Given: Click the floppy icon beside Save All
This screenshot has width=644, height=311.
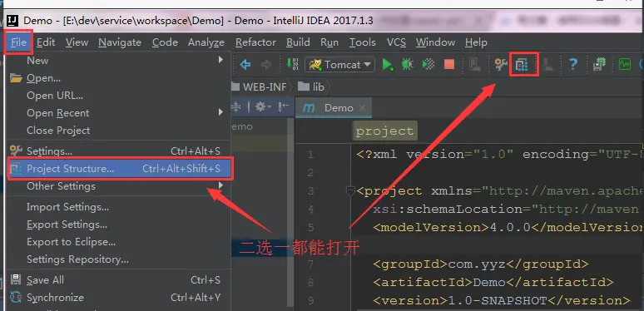Looking at the screenshot, I should click(x=16, y=280).
